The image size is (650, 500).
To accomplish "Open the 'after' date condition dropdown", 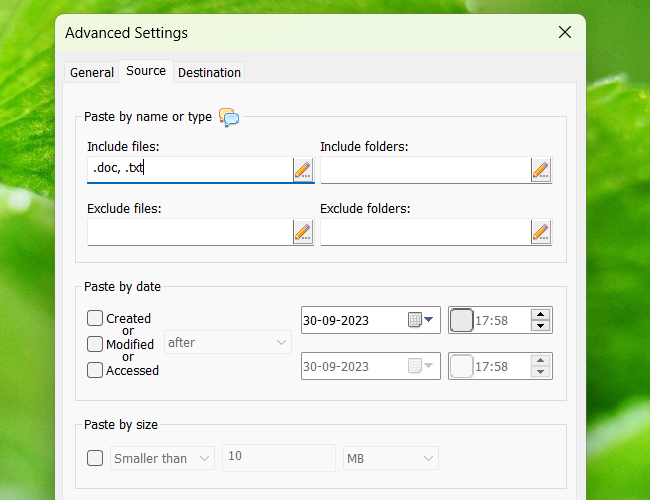I will (227, 343).
